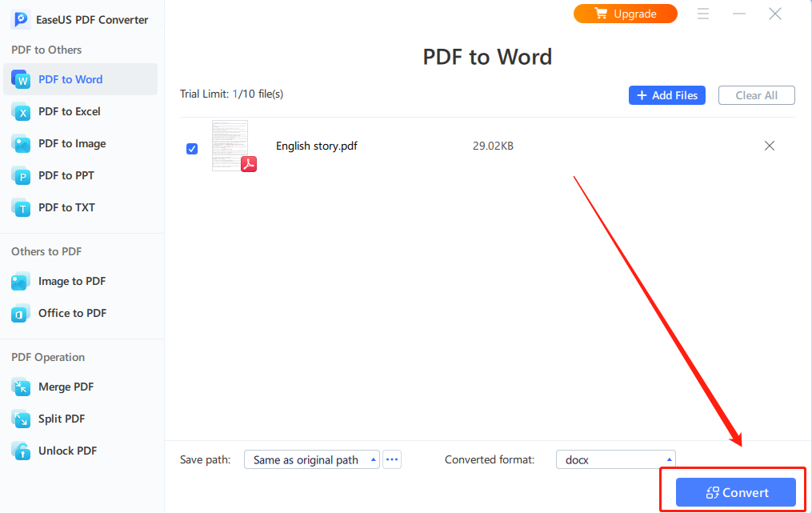Click the orange Upgrade button
This screenshot has height=513, width=812.
[625, 14]
